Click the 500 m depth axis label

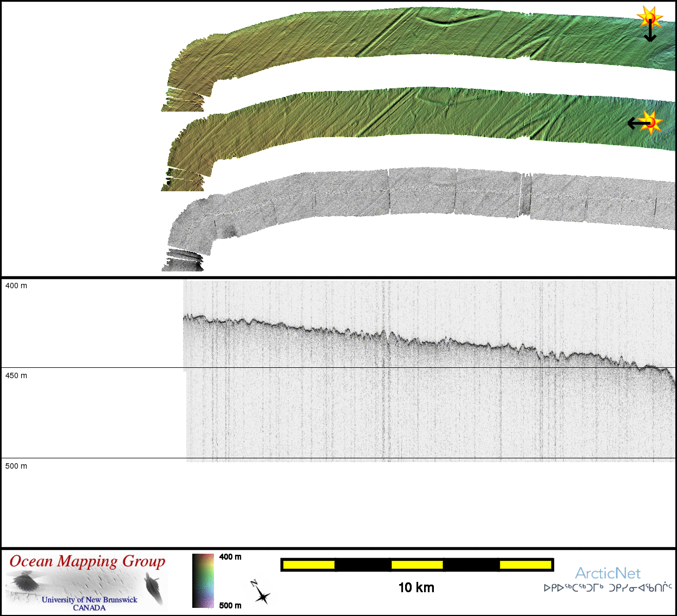coord(16,466)
